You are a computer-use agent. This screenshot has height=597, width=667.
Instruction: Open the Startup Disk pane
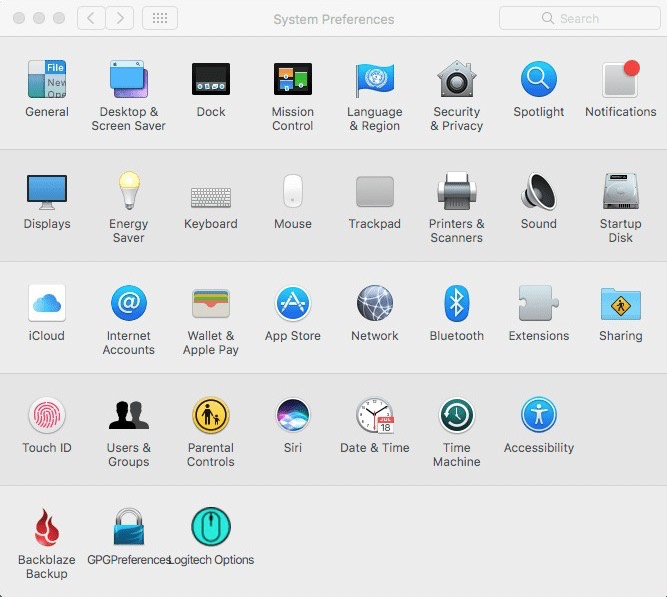(620, 192)
